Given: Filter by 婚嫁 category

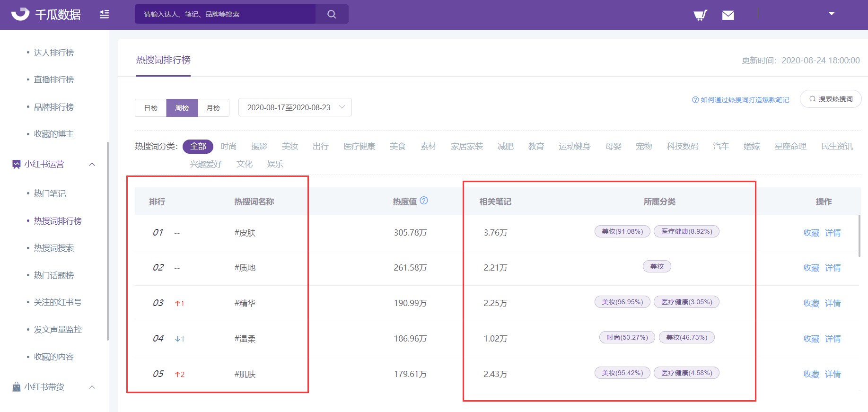Looking at the screenshot, I should click(x=752, y=147).
